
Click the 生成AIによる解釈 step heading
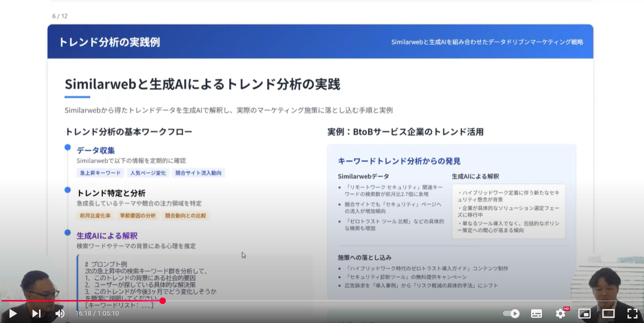coord(107,235)
